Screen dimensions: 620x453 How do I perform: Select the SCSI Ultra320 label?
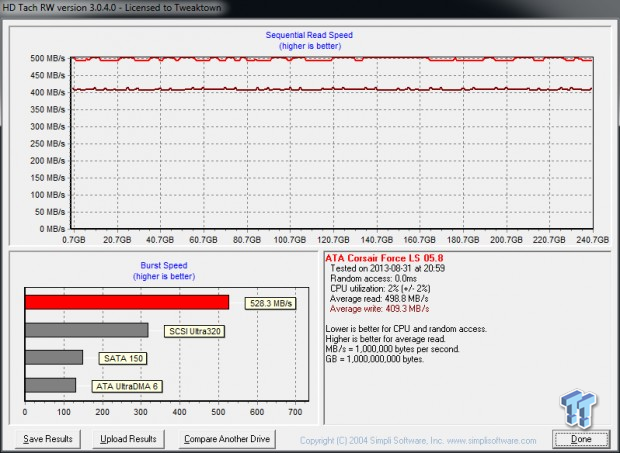(x=195, y=331)
